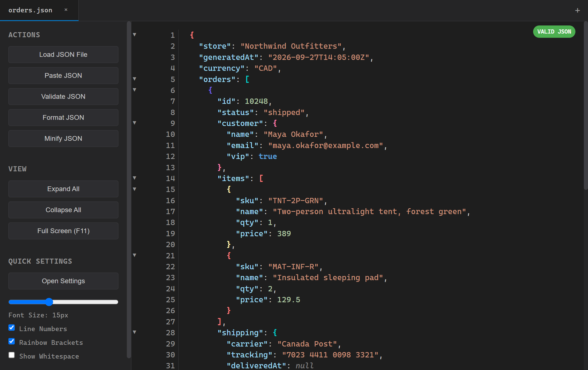Viewport: 588px width, 370px height.
Task: Fold the "customer" object on line 9
Action: 135,123
